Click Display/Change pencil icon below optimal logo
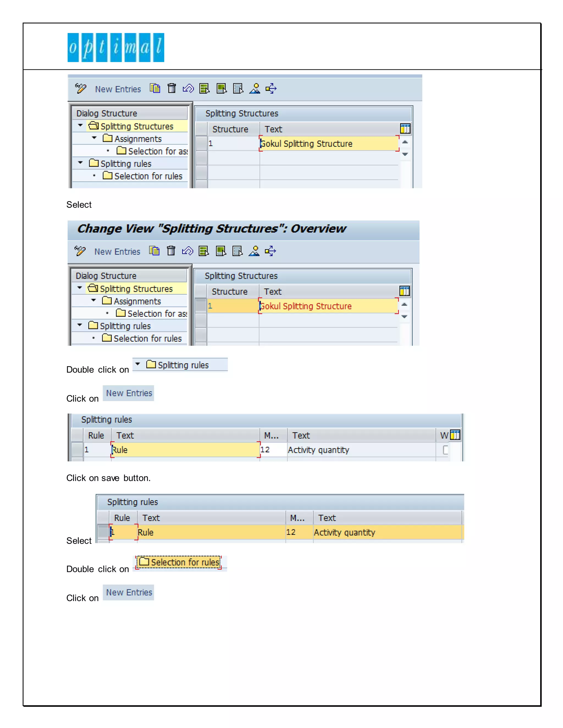The width and height of the screenshot is (563, 728). tap(80, 88)
